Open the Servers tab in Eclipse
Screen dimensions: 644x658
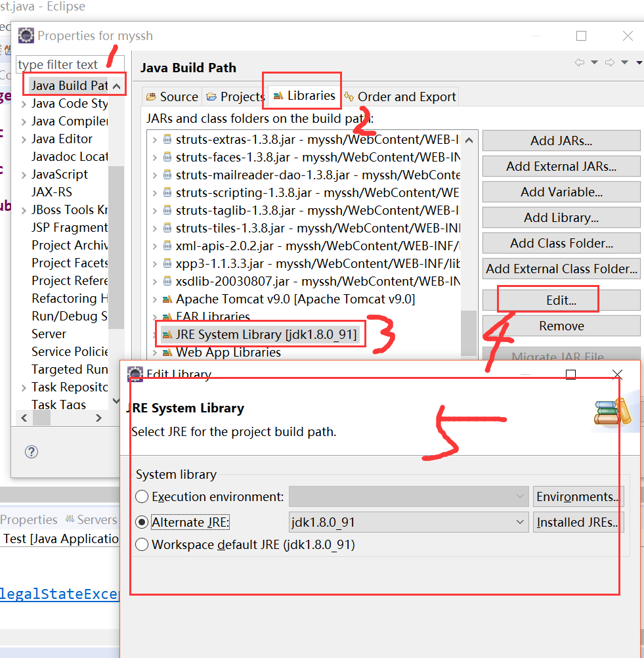coord(91,519)
